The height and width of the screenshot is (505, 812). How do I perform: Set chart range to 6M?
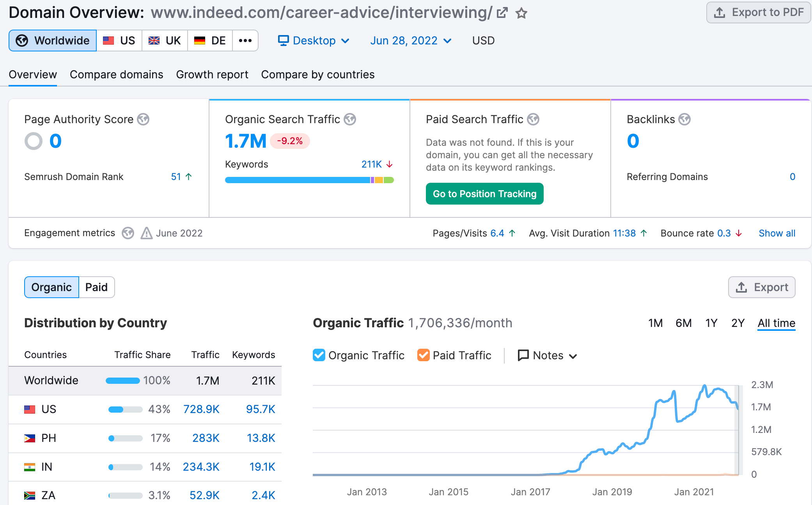click(684, 323)
